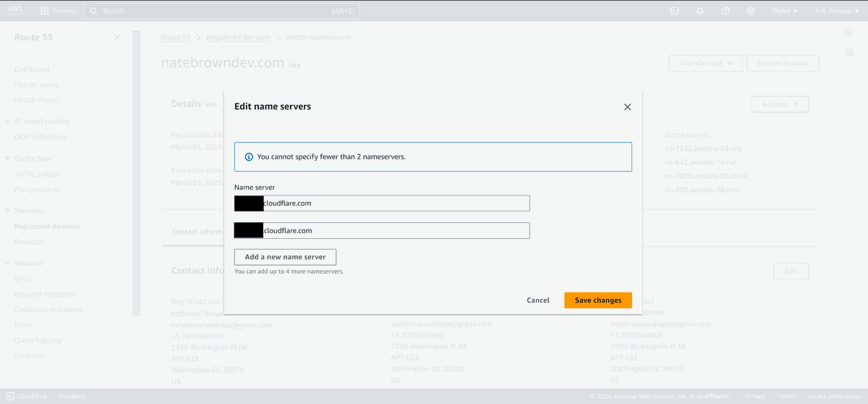Click Route 53 breadcrumb link
The height and width of the screenshot is (404, 868).
(x=176, y=38)
